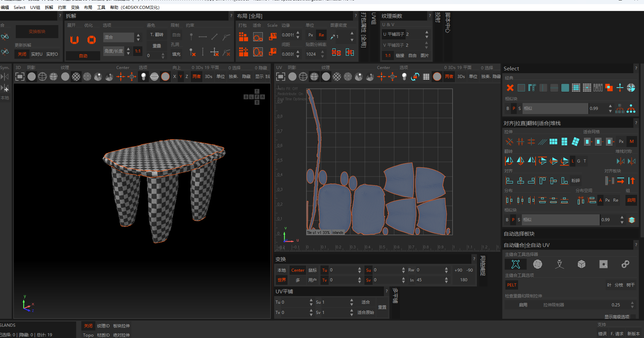Click the 变换板块 button
Screen dimensions: 644x338
tap(37, 32)
